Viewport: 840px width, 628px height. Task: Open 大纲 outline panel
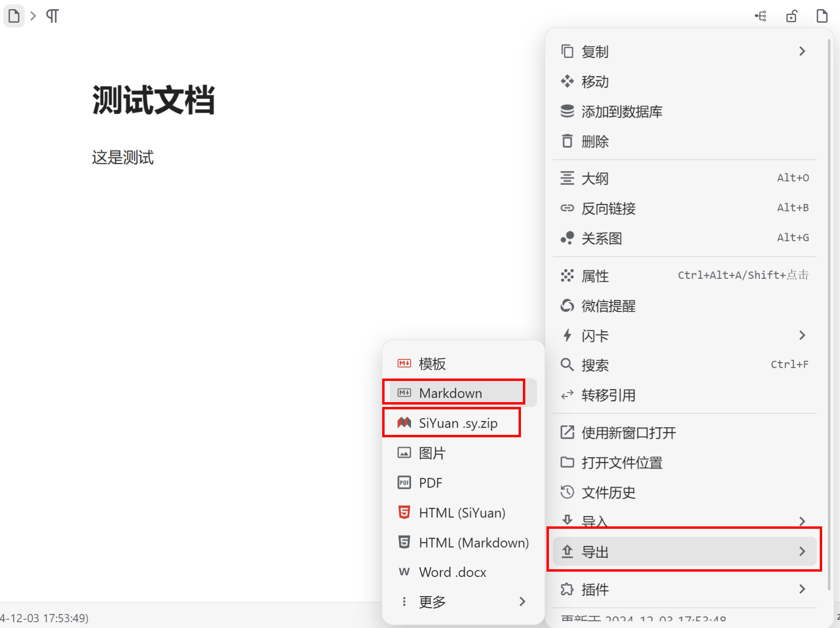595,178
